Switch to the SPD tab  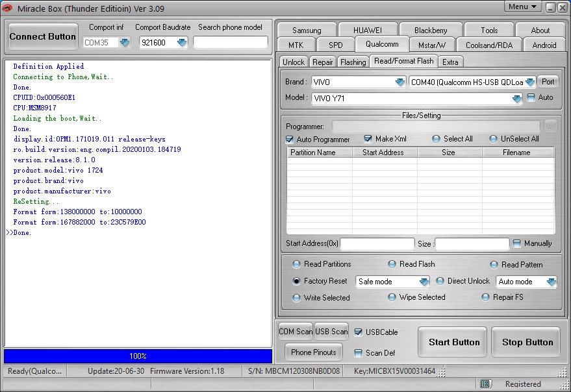click(335, 45)
